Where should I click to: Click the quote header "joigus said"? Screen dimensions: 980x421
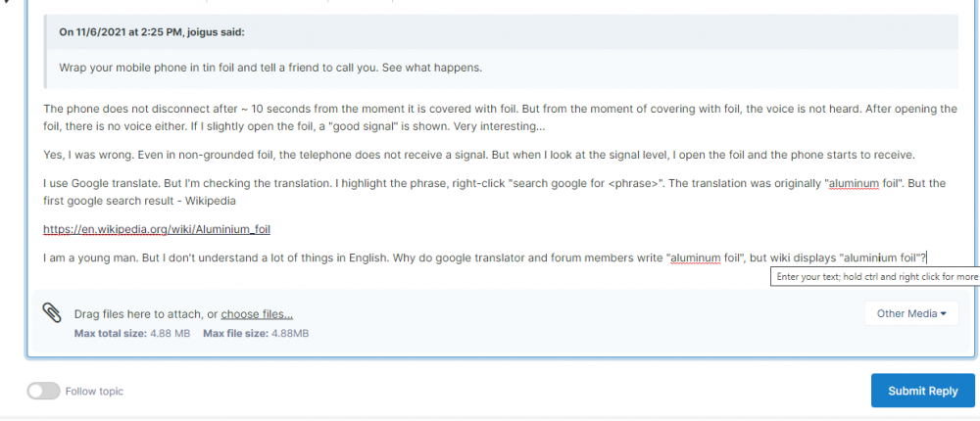(x=152, y=32)
